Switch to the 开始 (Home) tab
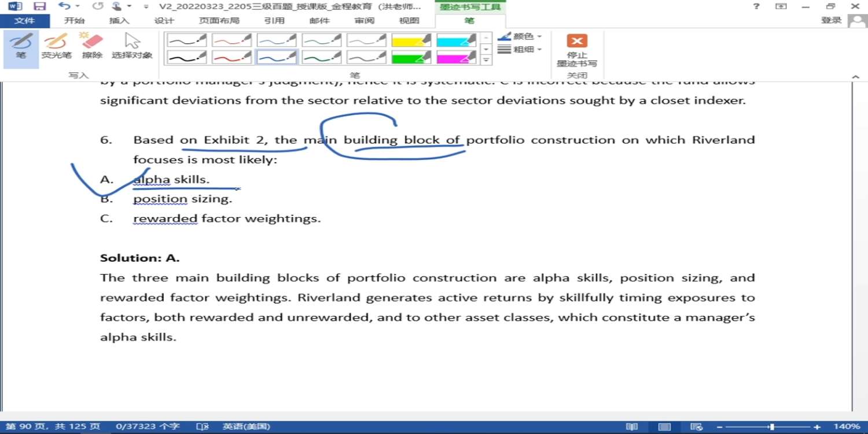Viewport: 868px width, 434px height. (x=74, y=21)
